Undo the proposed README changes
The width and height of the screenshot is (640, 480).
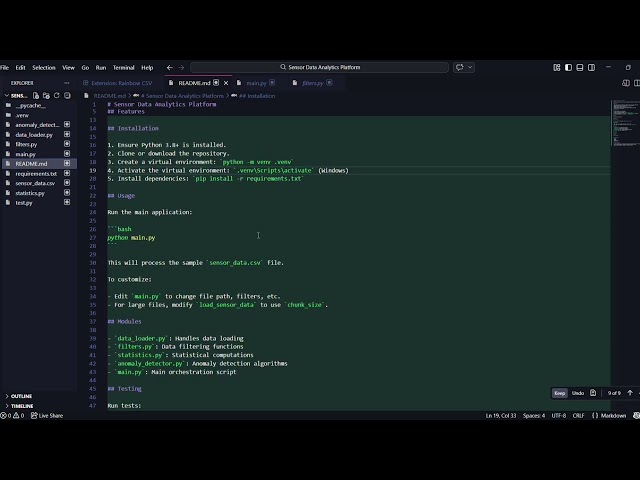pos(578,393)
